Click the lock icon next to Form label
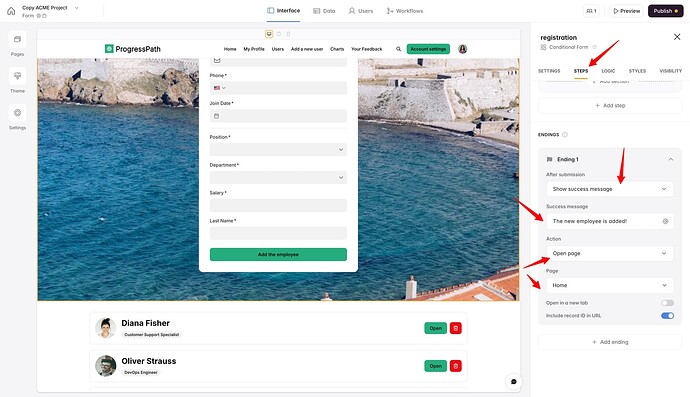Image resolution: width=690 pixels, height=397 pixels. (x=44, y=16)
